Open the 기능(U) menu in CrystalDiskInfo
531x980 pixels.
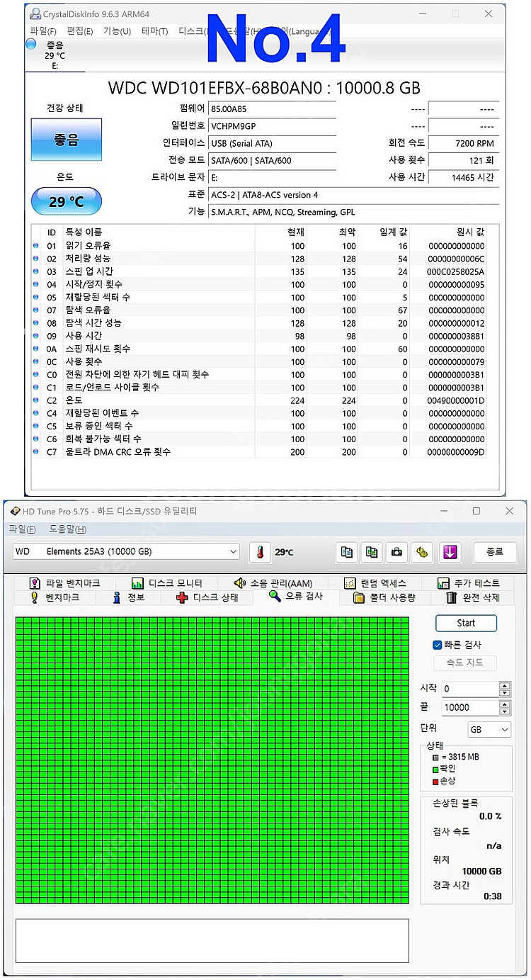coord(117,31)
